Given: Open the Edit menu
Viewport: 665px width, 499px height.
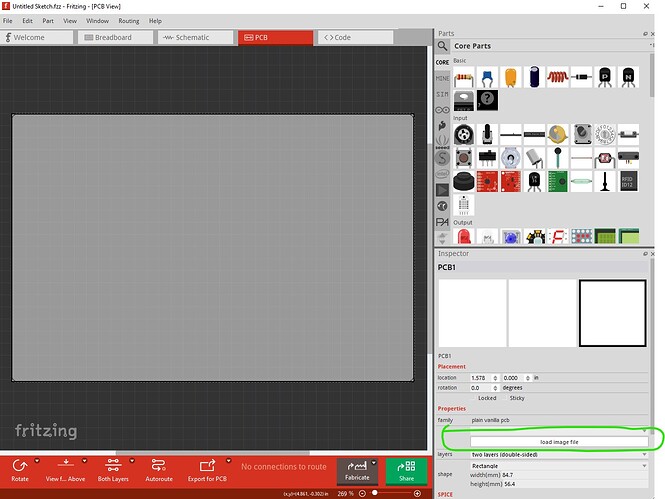Looking at the screenshot, I should pyautogui.click(x=27, y=21).
